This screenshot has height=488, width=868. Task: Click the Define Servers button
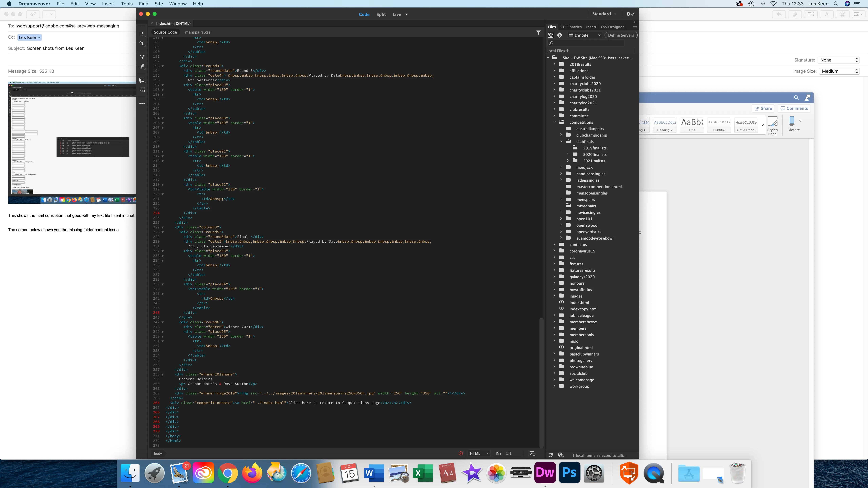(x=621, y=35)
